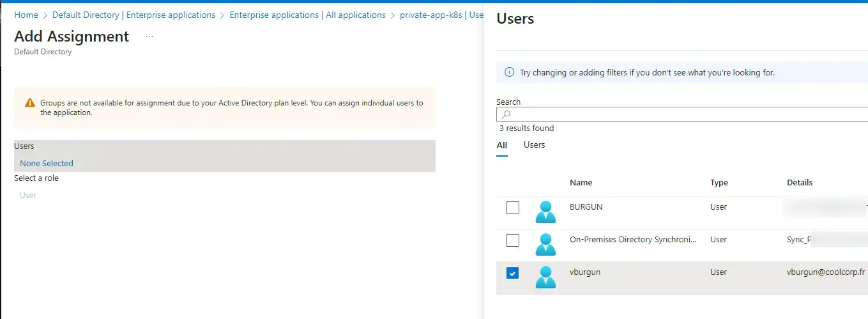Click the Details column header
The width and height of the screenshot is (868, 319).
[x=800, y=182]
